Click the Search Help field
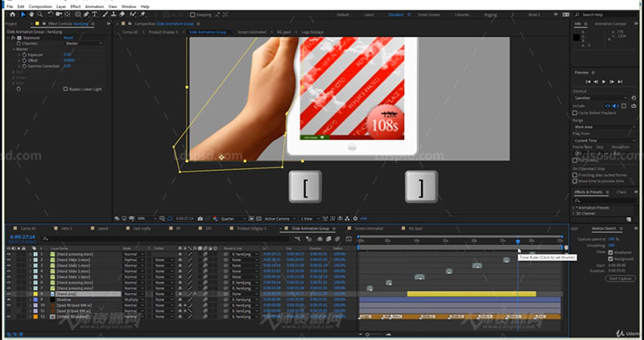 (609, 15)
